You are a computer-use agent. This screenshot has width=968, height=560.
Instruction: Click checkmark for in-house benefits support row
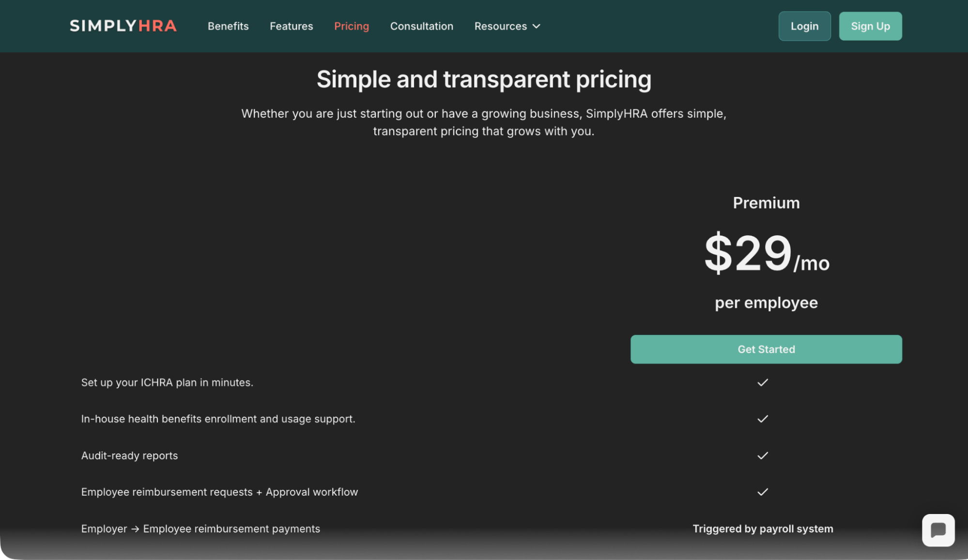(762, 419)
